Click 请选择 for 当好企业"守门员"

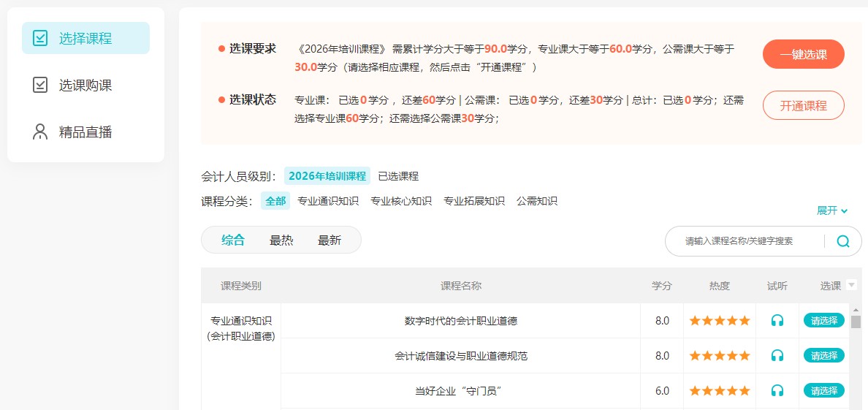tap(824, 390)
